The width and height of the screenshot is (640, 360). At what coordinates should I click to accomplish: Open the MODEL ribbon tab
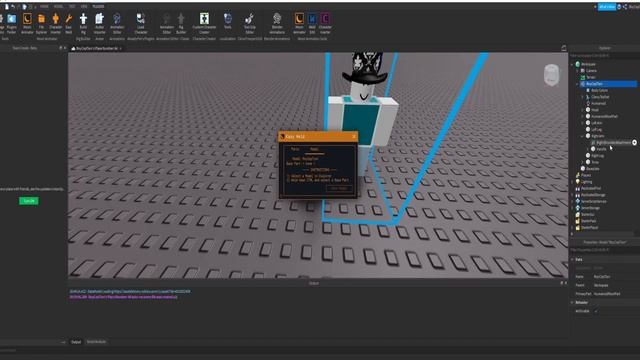58,7
